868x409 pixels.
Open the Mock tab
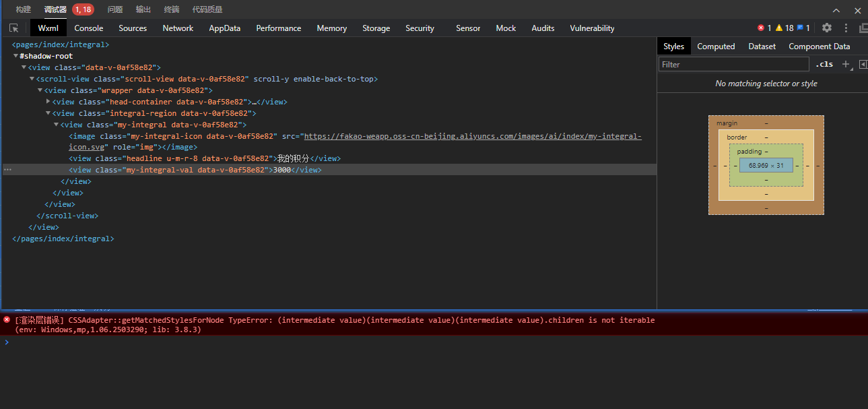pyautogui.click(x=506, y=28)
